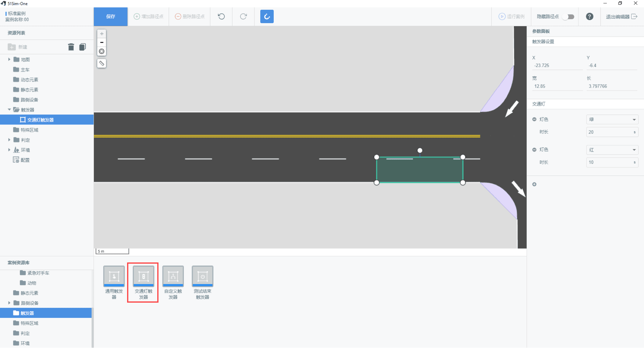Select the ruler measure tool
Image resolution: width=644 pixels, height=348 pixels.
point(102,63)
